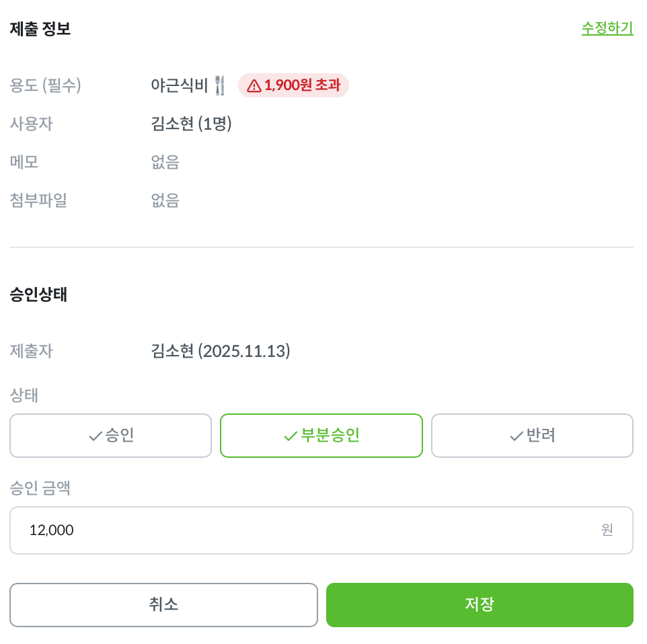Click the checkmark icon inside the 반려 option

point(516,436)
